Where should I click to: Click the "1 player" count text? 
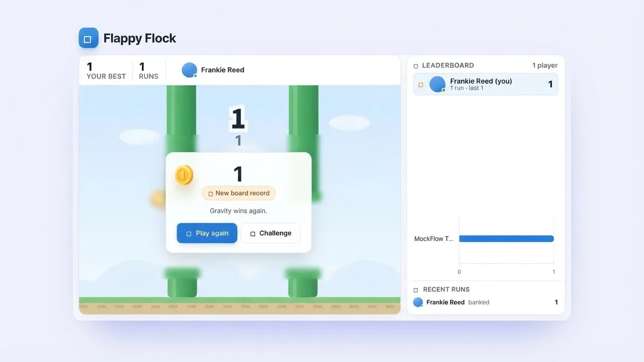click(x=545, y=65)
